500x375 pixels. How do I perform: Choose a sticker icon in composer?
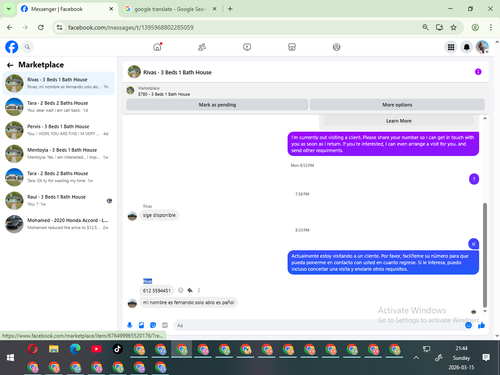153,325
